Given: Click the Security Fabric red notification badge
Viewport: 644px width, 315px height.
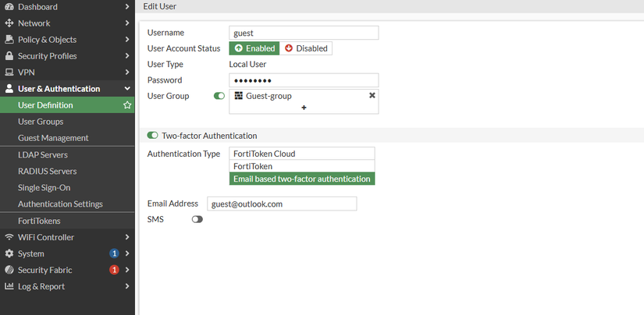Looking at the screenshot, I should (114, 270).
